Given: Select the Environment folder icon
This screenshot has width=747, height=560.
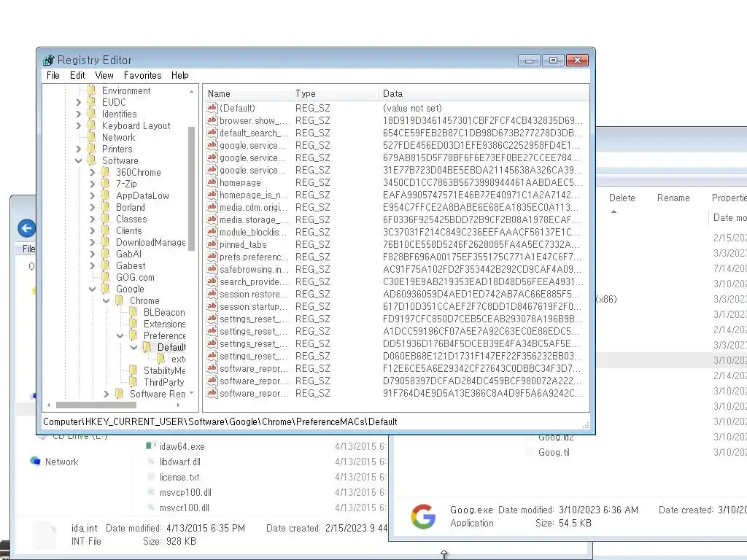Looking at the screenshot, I should point(92,90).
